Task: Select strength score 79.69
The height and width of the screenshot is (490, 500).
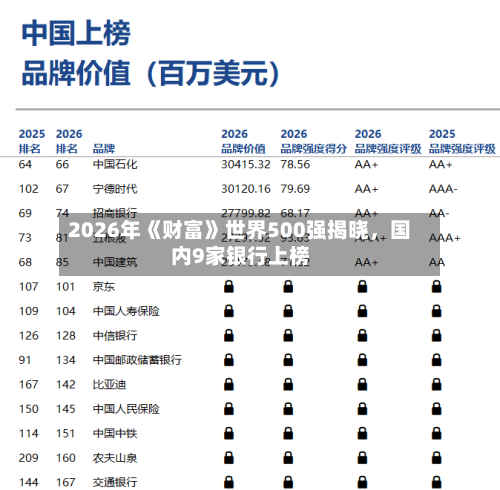Action: tap(295, 189)
